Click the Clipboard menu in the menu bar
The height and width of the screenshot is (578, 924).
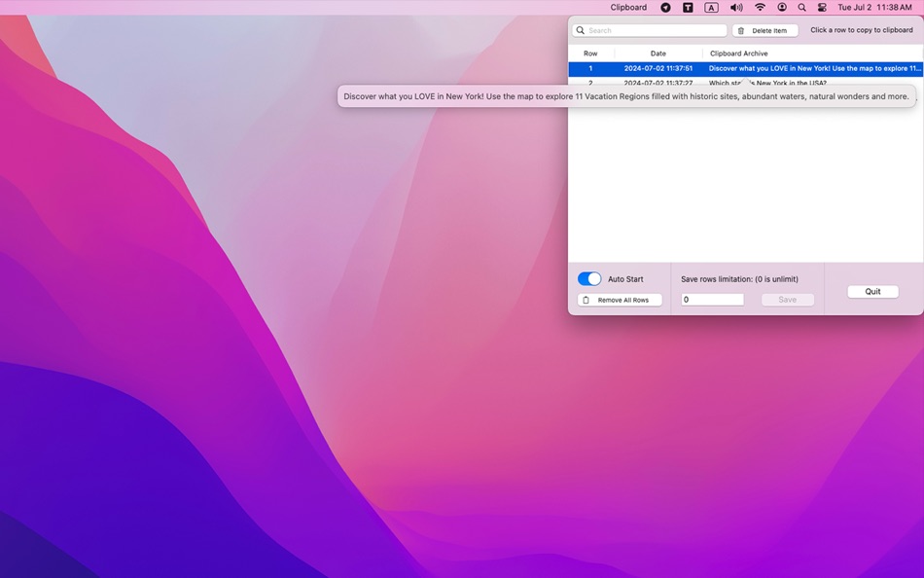tap(628, 7)
